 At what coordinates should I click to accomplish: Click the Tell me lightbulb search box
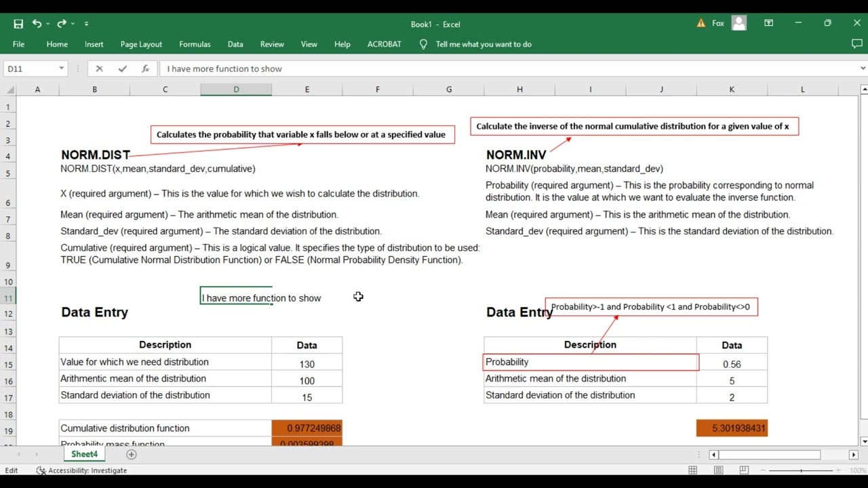476,44
